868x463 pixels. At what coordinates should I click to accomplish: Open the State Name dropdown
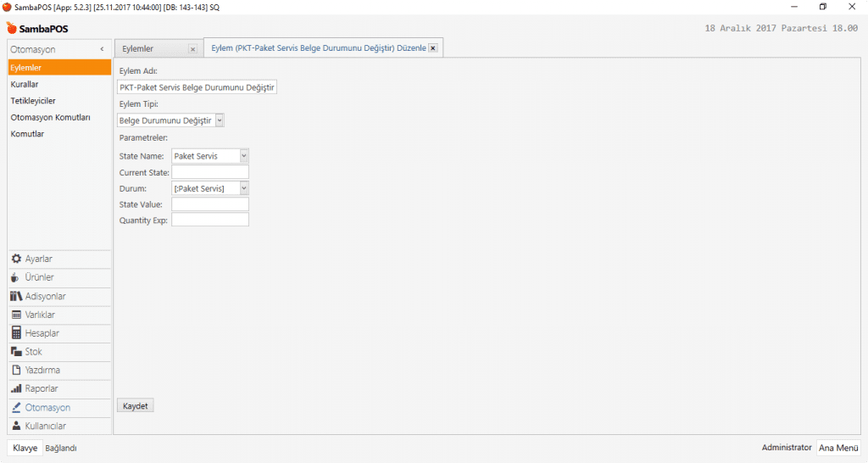pyautogui.click(x=244, y=156)
